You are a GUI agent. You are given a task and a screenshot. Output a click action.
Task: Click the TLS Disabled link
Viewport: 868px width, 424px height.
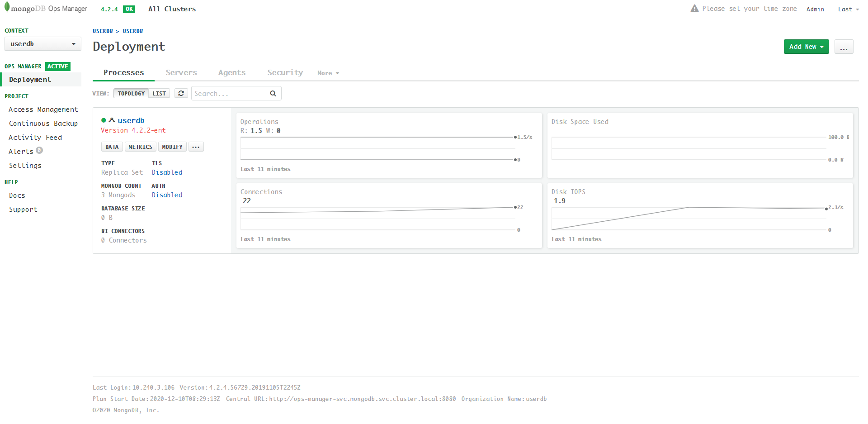(x=167, y=172)
